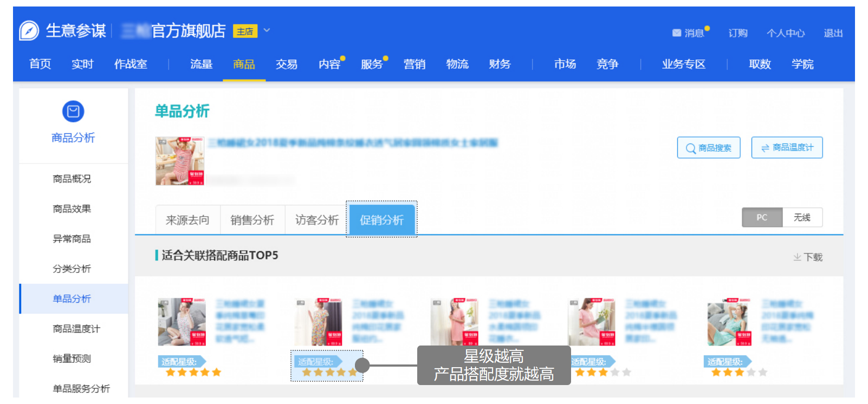868x404 pixels.
Task: Open 异常商品 in the left sidebar
Action: pos(72,239)
